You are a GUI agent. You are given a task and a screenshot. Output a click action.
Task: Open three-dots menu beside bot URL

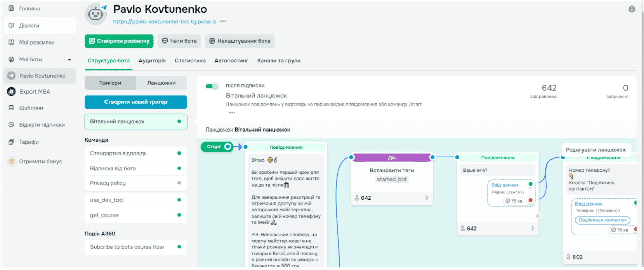223,21
